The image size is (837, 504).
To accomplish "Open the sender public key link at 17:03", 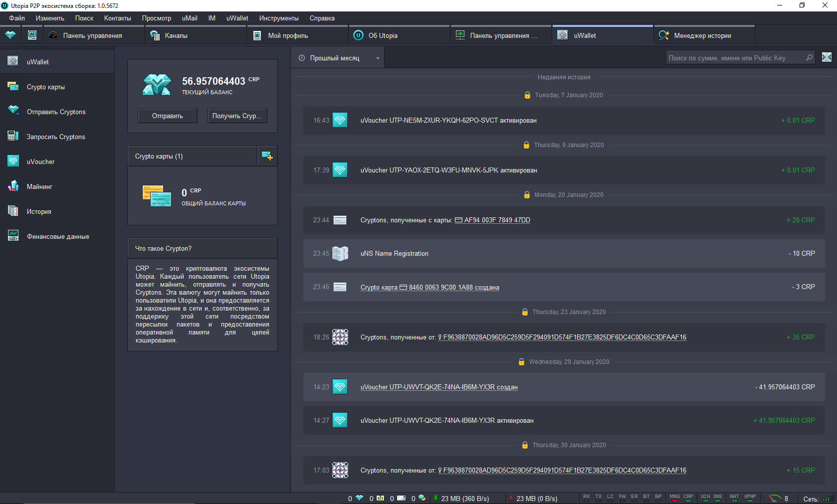I will click(562, 470).
